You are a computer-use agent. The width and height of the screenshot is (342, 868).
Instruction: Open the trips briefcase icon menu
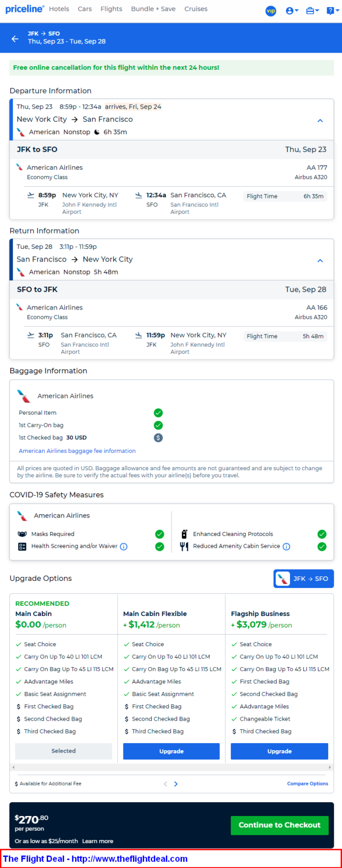pyautogui.click(x=312, y=11)
